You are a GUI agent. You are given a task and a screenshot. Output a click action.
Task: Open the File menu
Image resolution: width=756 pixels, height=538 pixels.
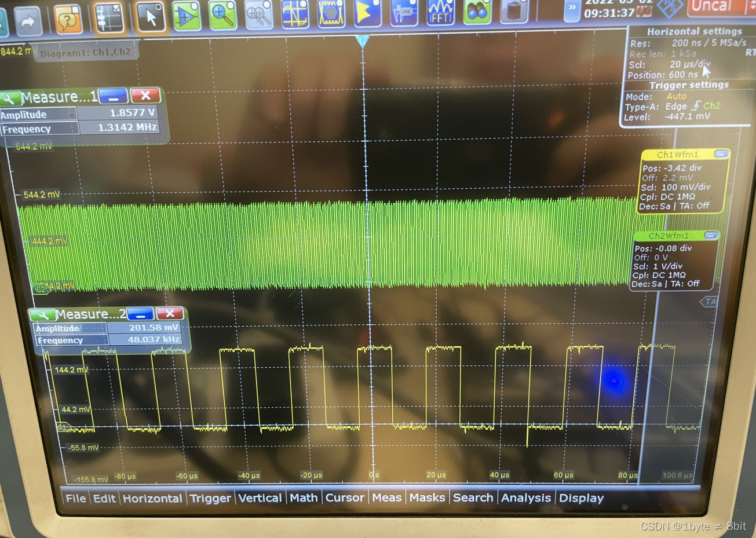click(x=76, y=498)
